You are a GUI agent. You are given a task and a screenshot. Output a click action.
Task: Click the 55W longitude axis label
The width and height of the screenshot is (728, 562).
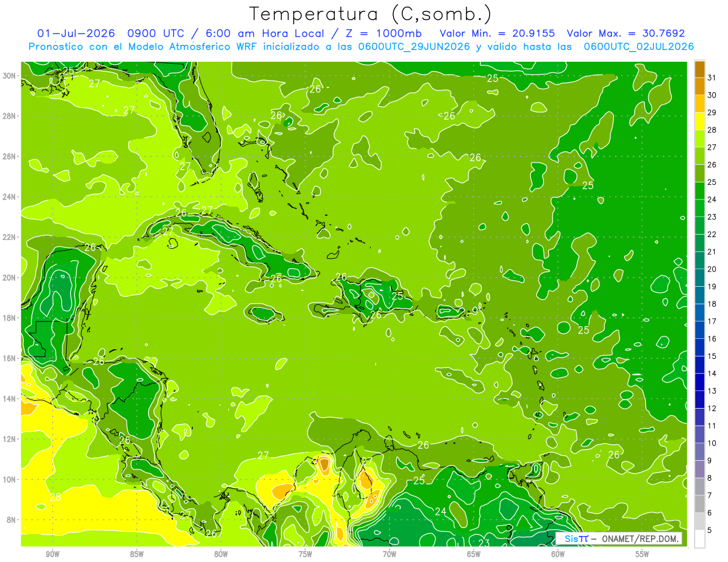pos(642,554)
